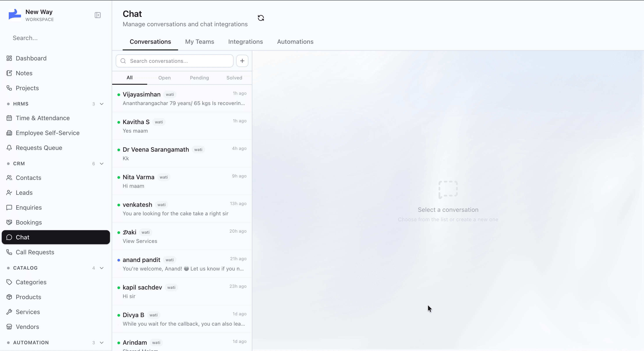Open Kavitha S conversation
This screenshot has width=644, height=351.
click(182, 126)
